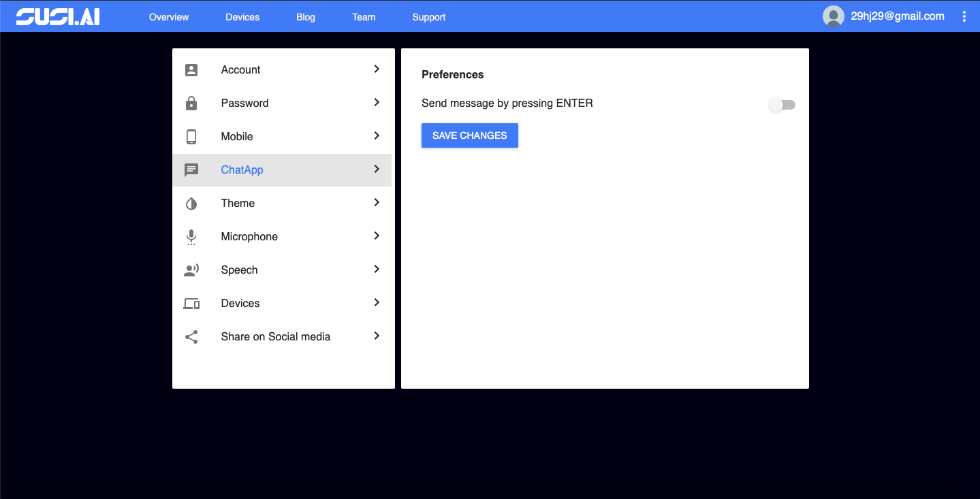Click the Account profile icon

pyautogui.click(x=191, y=69)
